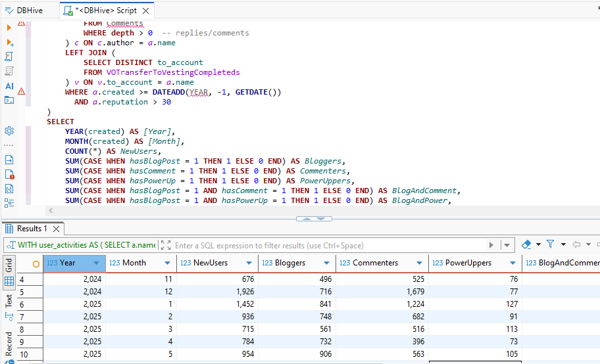Select row header number 4

coord(30,279)
